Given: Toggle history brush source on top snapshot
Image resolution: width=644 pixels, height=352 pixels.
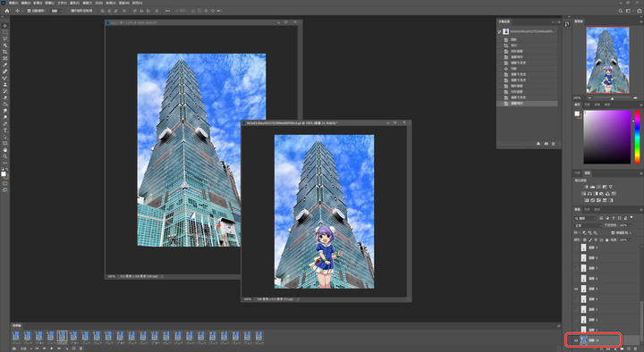Looking at the screenshot, I should pos(499,31).
